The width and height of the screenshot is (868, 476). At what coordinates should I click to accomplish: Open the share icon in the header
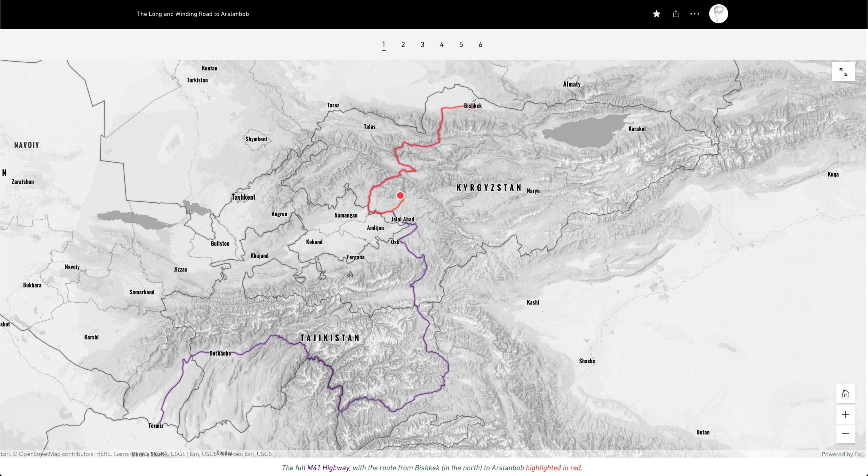coord(675,14)
